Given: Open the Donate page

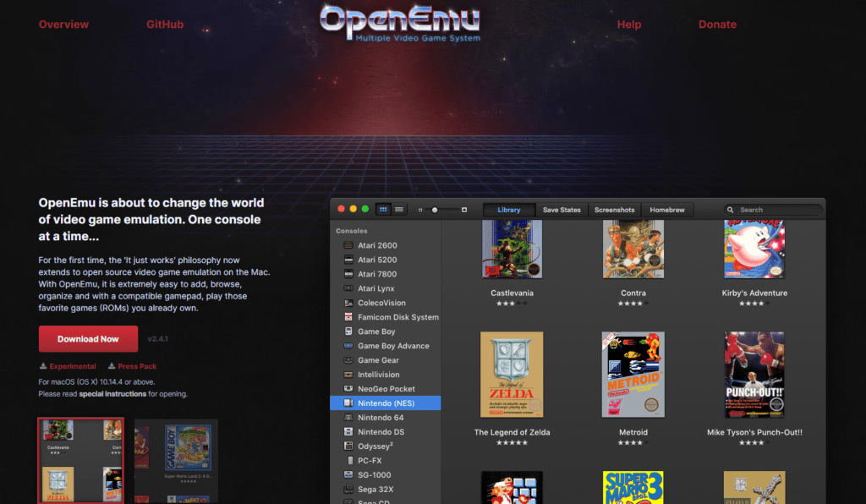Looking at the screenshot, I should [x=717, y=25].
